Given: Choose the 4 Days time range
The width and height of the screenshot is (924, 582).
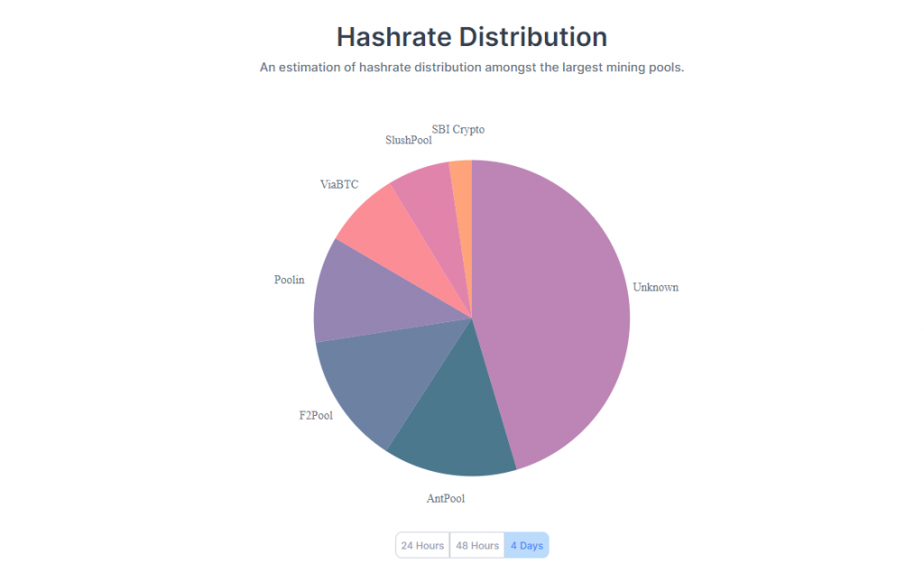Looking at the screenshot, I should (x=526, y=546).
